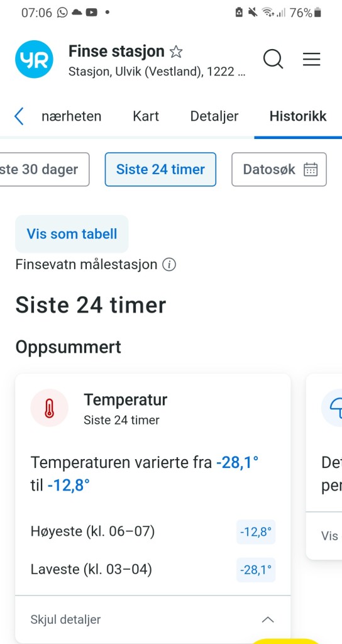Tap the red thermometer icon
342x644 pixels.
tap(49, 408)
